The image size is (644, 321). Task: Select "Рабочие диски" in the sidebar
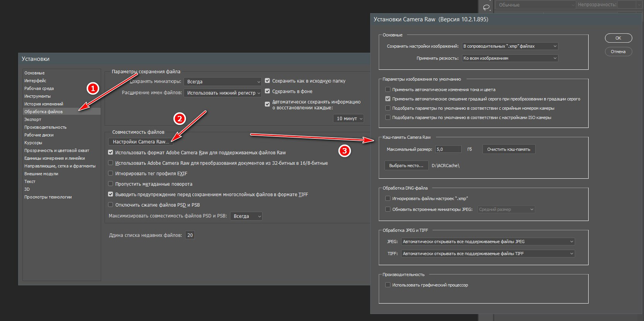tap(39, 135)
